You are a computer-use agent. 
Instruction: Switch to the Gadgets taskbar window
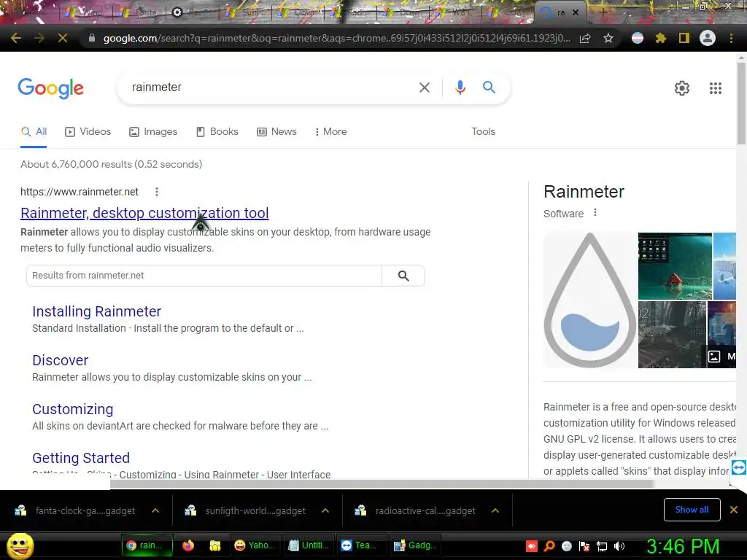(x=415, y=545)
